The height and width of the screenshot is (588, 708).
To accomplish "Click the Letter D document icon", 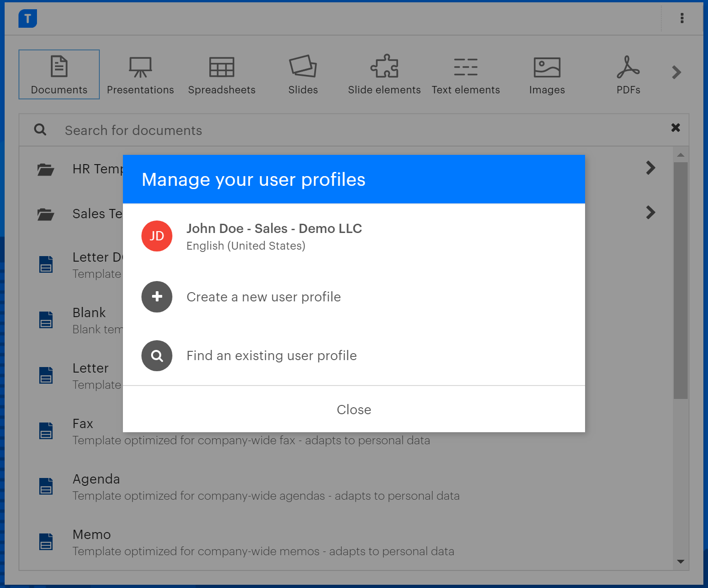I will (46, 264).
